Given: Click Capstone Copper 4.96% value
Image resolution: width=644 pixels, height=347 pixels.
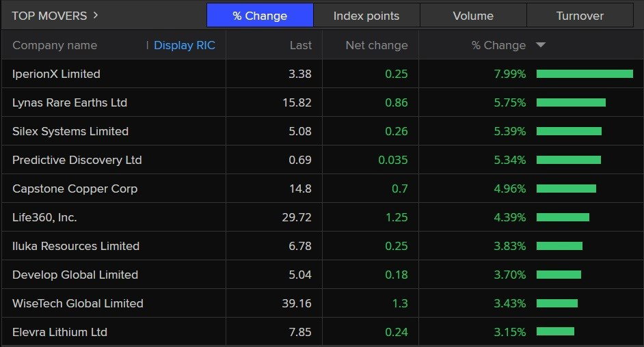Looking at the screenshot, I should [510, 189].
